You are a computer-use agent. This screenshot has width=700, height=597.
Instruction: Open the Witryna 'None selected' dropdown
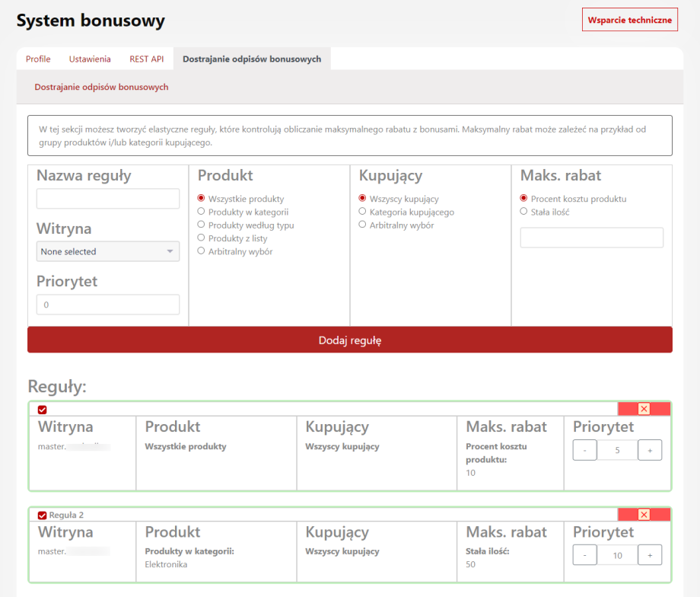[108, 251]
